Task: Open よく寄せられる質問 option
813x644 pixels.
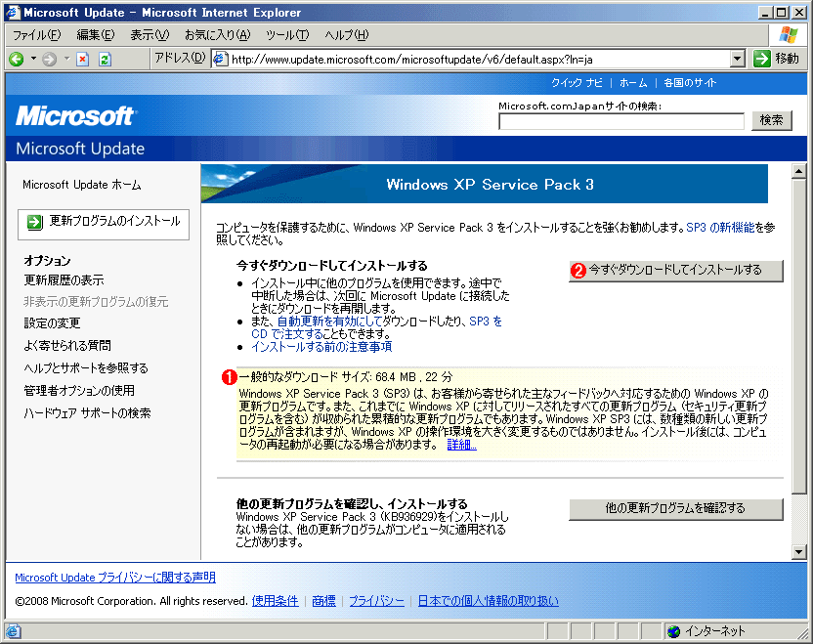Action: coord(67,346)
